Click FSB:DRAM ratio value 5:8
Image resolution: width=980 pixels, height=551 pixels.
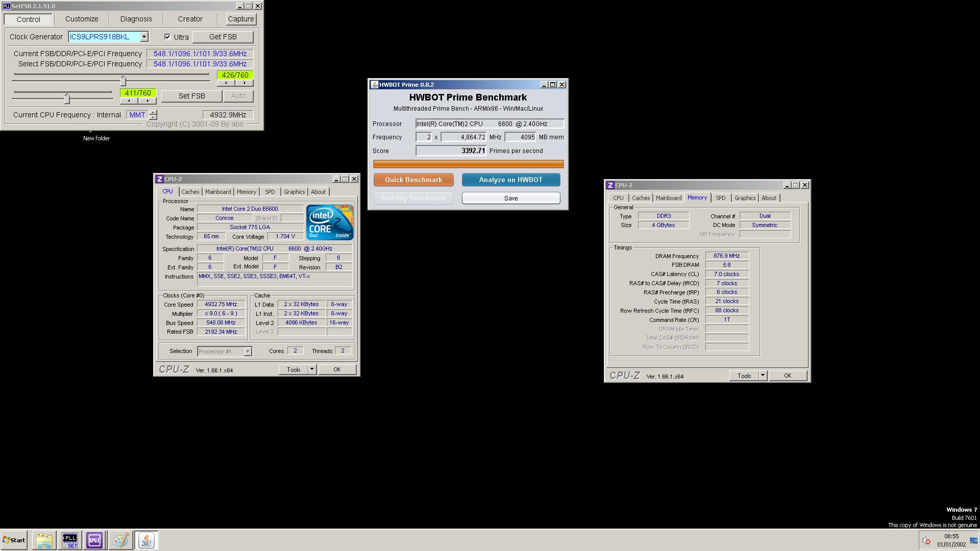(x=727, y=265)
